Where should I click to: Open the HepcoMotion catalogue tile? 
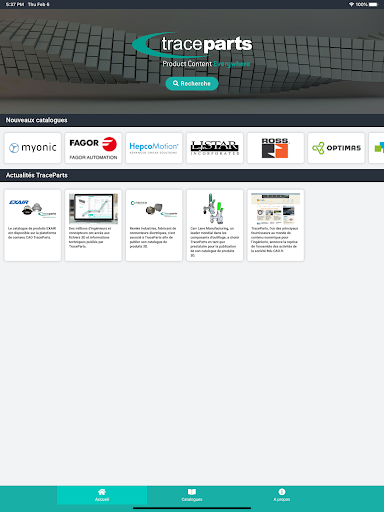[x=154, y=148]
